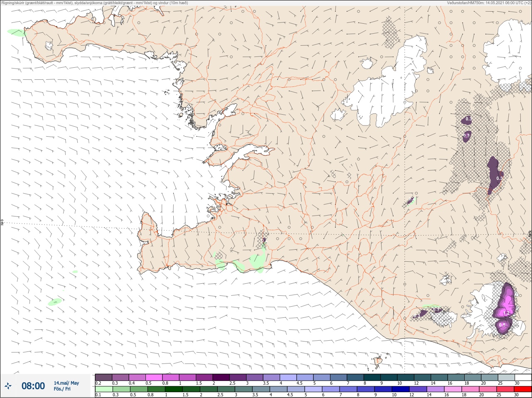Click red lower legend swatch at 30

523,389
